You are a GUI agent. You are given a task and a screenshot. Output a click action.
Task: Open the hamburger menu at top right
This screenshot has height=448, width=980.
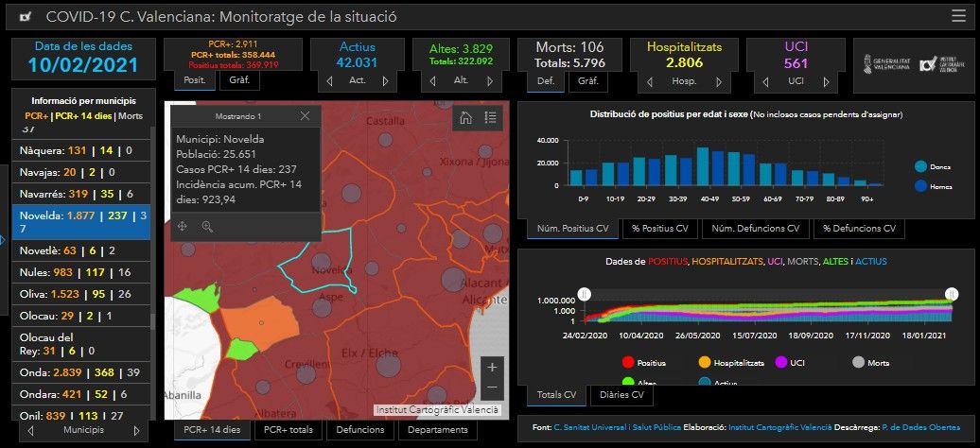958,16
